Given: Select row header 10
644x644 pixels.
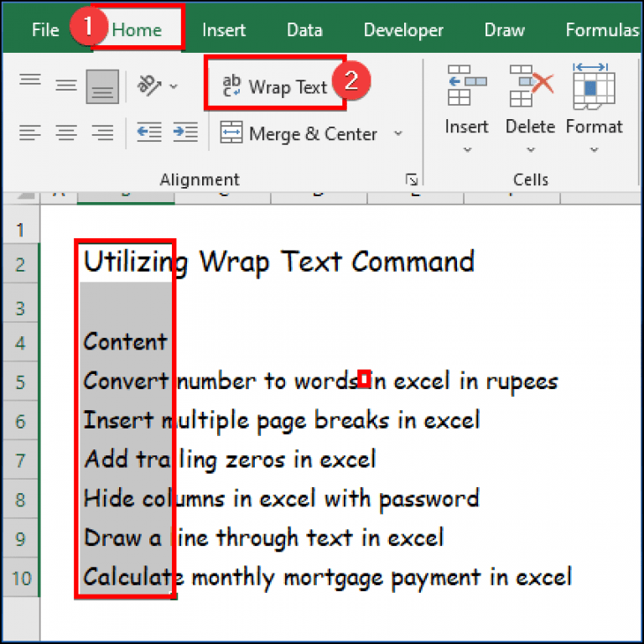Looking at the screenshot, I should [x=20, y=578].
